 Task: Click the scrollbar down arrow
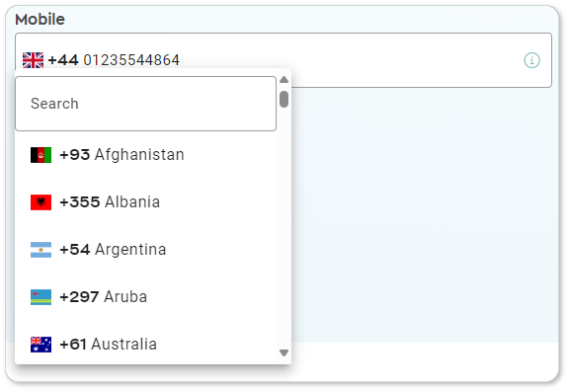pyautogui.click(x=284, y=353)
